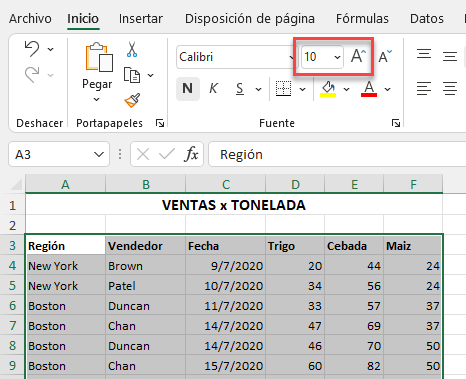Select the Format Painter brush icon
Viewport: 466px width, 379px height.
[132, 100]
